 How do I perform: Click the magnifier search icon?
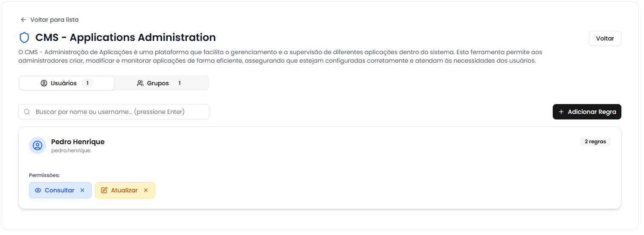pos(27,112)
